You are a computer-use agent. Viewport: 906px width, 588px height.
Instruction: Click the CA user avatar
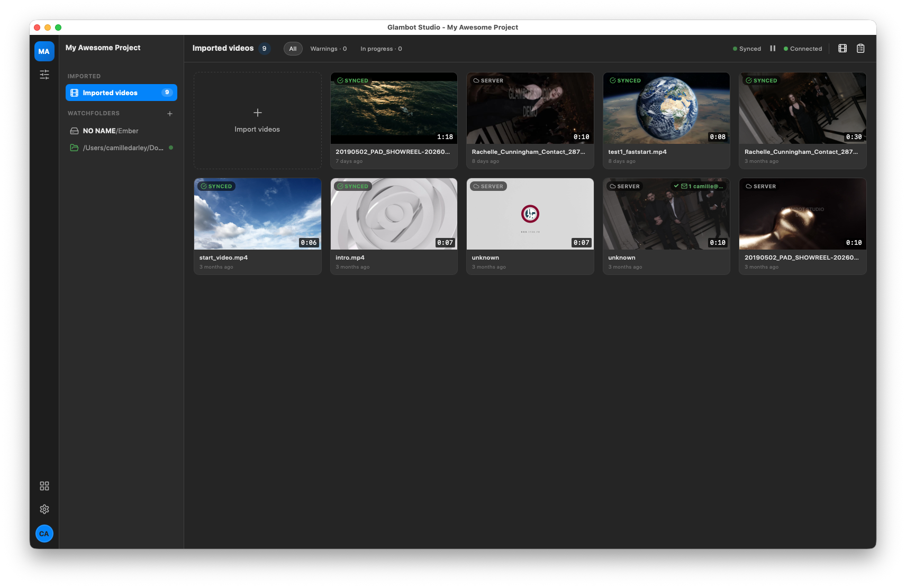pos(44,534)
